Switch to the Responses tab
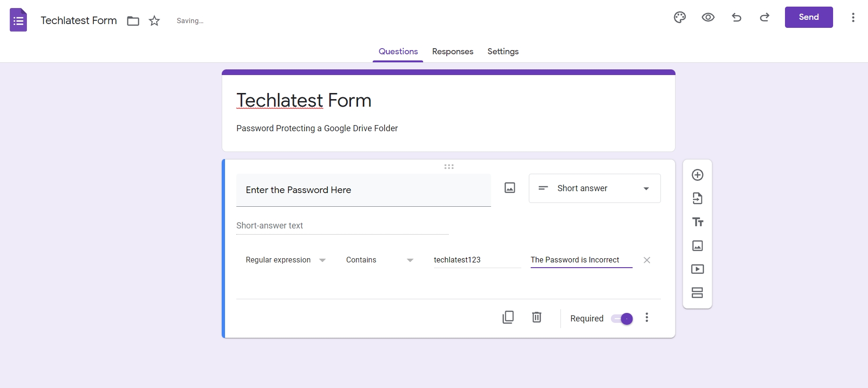The image size is (868, 388). click(x=453, y=51)
